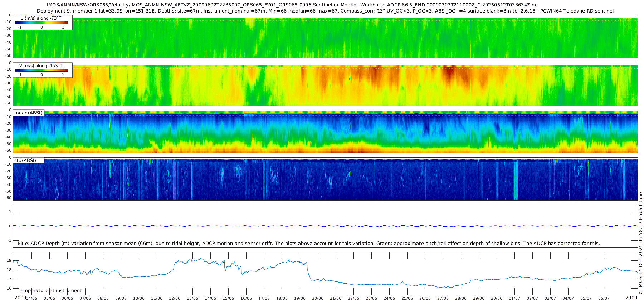The image size is (644, 304).
Task: Click the 20/06 date tick label
Action: 318,298
